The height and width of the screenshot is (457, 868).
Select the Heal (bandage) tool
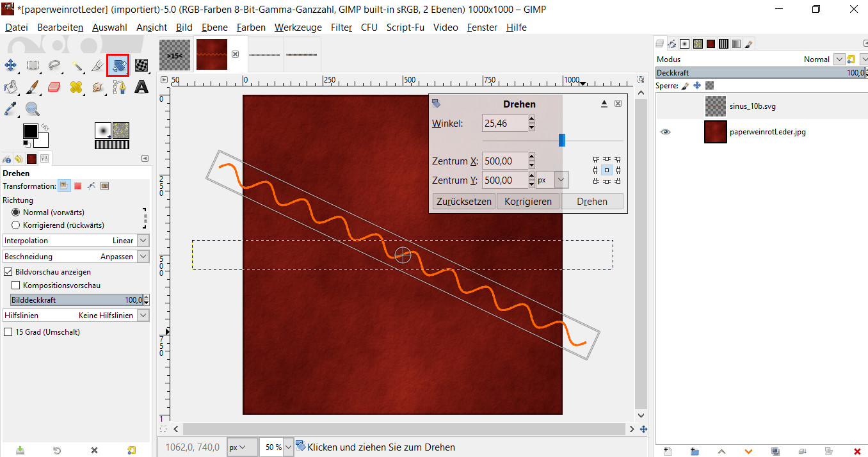[x=76, y=87]
